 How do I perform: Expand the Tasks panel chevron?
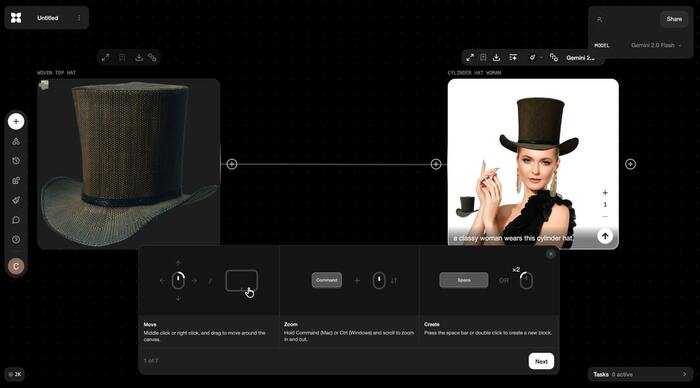[x=684, y=374]
